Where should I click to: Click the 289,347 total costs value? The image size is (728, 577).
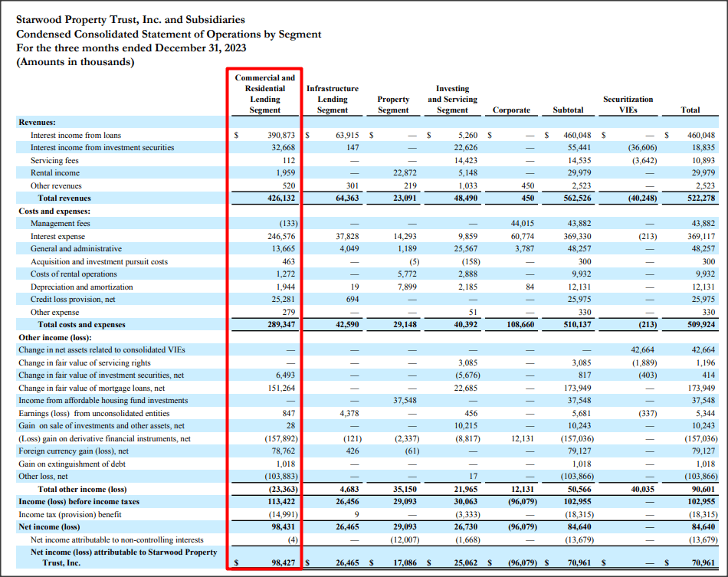click(281, 324)
